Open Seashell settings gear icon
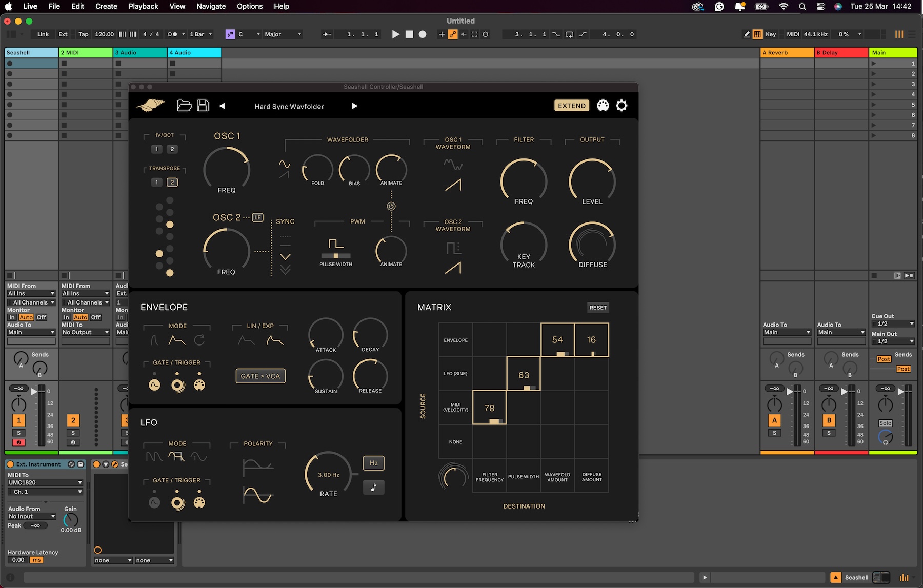 pos(621,106)
